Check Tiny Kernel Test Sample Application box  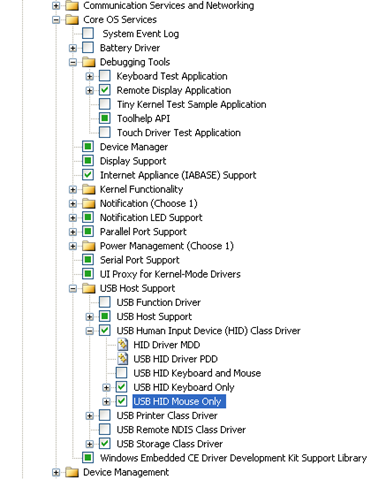coord(105,104)
